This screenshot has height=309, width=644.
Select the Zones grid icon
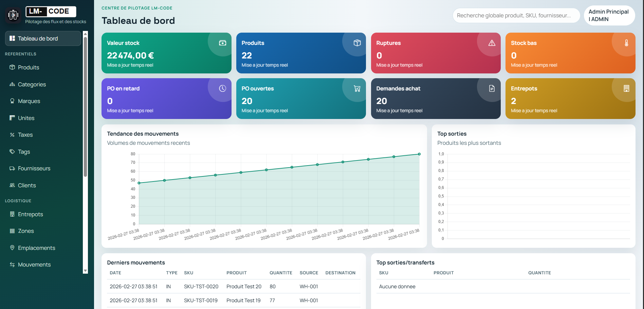coord(12,231)
